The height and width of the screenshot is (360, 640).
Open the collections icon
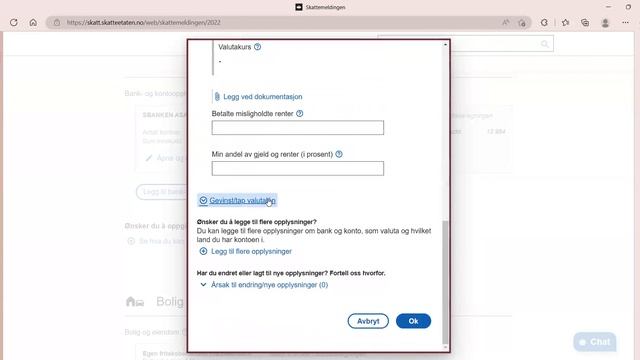(x=585, y=22)
